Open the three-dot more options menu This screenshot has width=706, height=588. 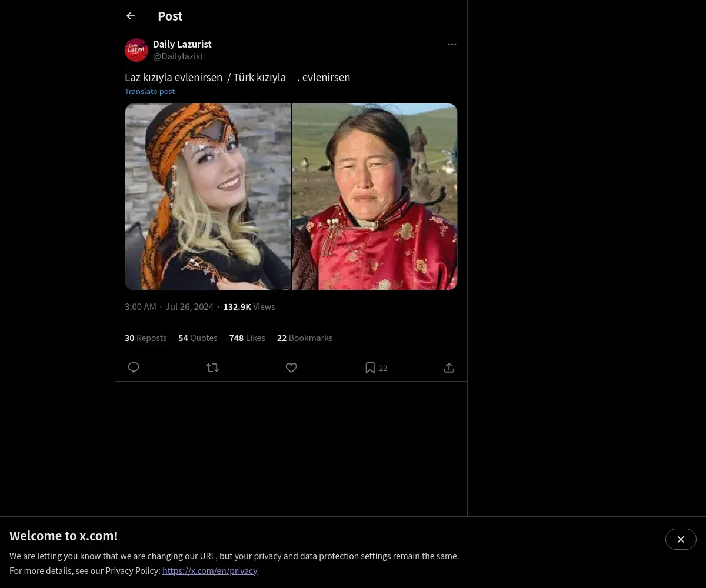[x=452, y=44]
